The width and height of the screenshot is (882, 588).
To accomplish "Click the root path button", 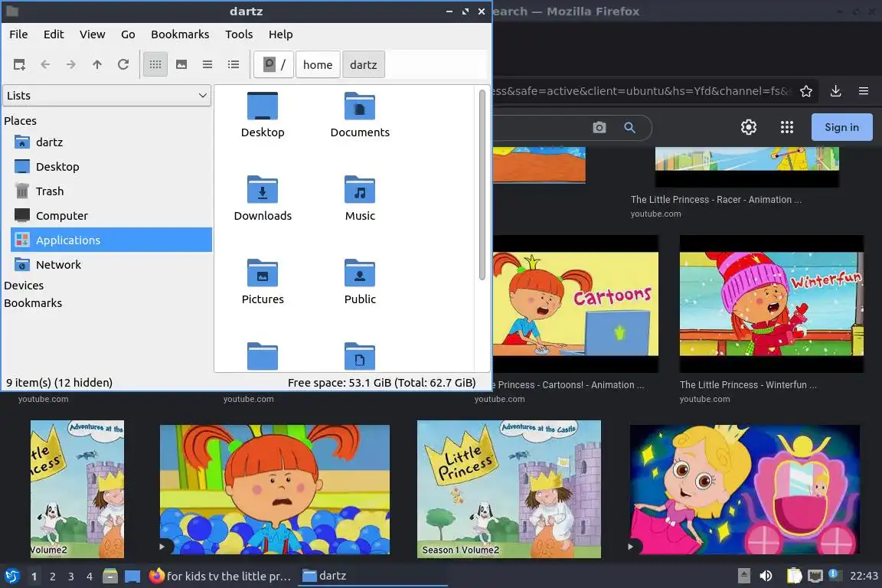I will click(274, 65).
